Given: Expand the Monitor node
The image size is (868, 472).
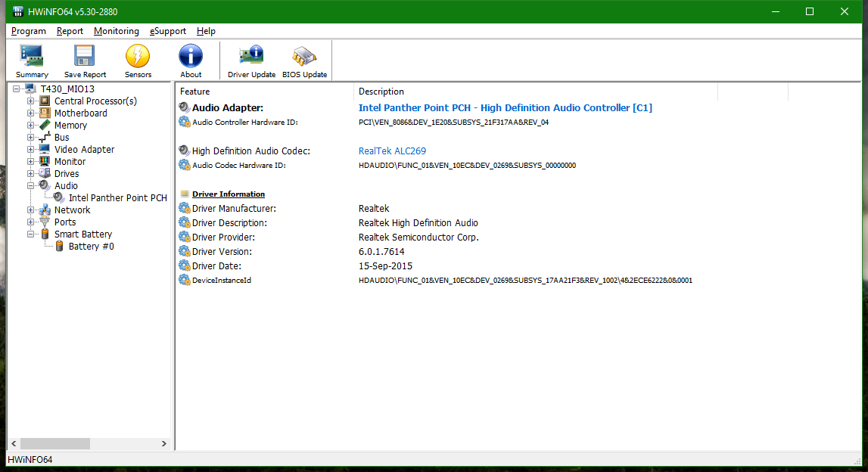Looking at the screenshot, I should pyautogui.click(x=31, y=162).
